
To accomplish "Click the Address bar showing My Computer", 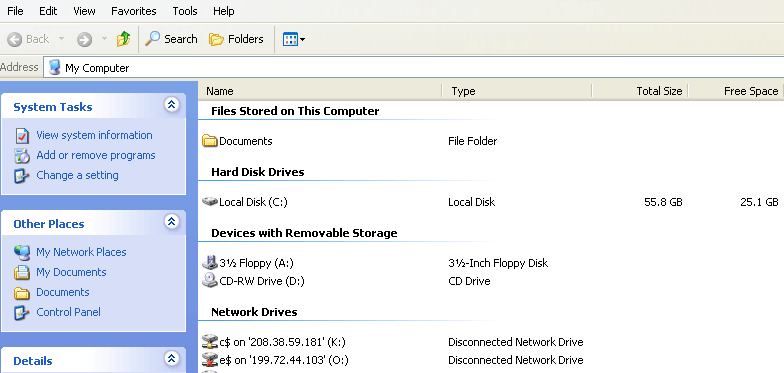I will point(413,68).
